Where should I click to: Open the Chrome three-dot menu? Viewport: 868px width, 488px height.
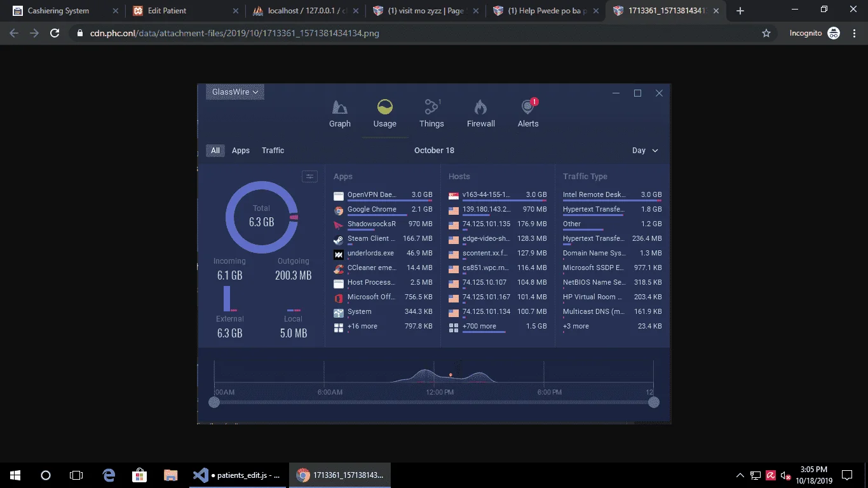click(x=854, y=33)
